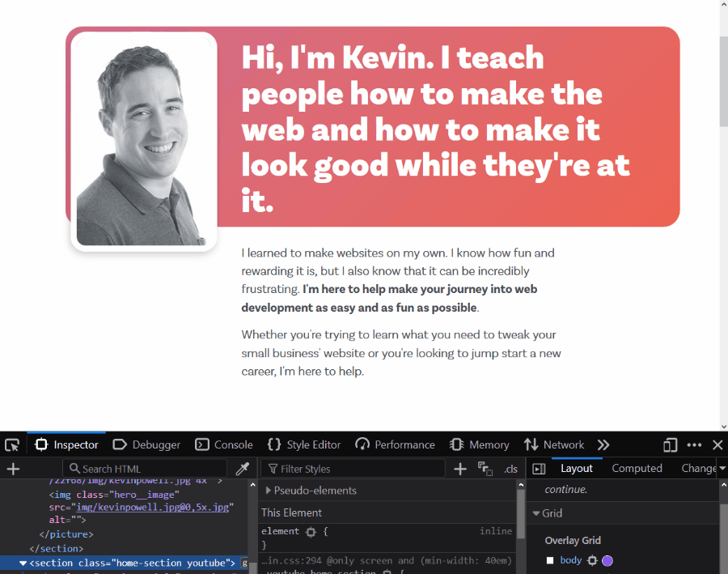
Task: Open the Inspector tab
Action: [x=66, y=444]
